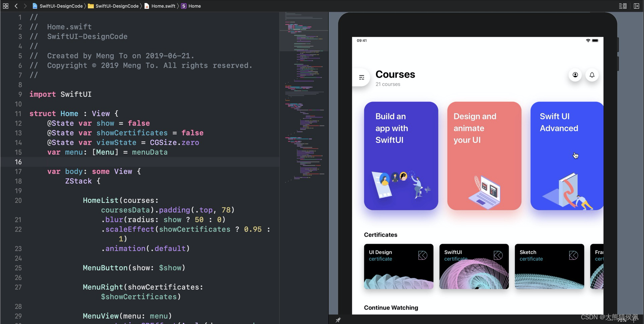
Task: Click the Certificates section heading
Action: click(x=381, y=235)
